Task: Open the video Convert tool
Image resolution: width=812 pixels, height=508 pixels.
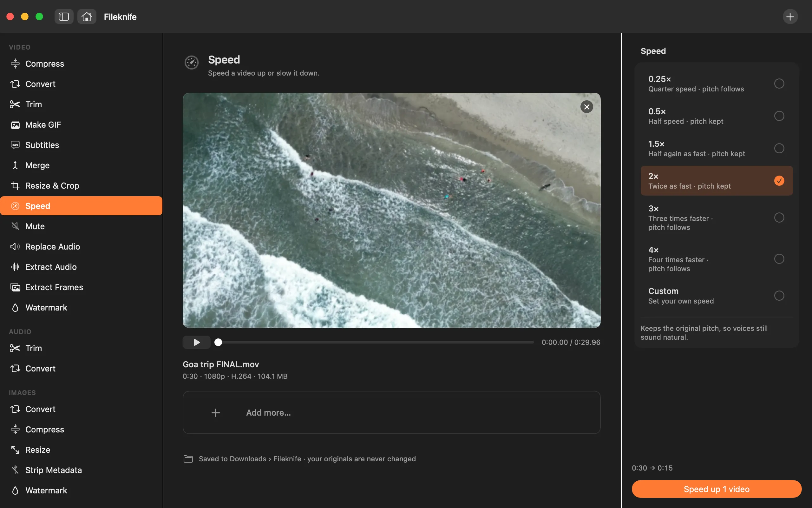Action: (x=81, y=84)
